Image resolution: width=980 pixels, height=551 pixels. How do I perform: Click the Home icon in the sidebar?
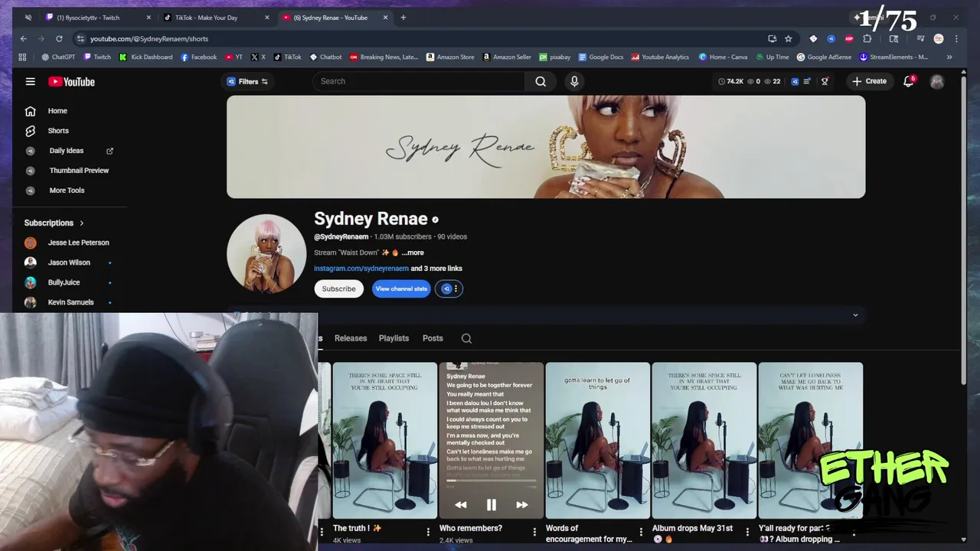pyautogui.click(x=30, y=111)
